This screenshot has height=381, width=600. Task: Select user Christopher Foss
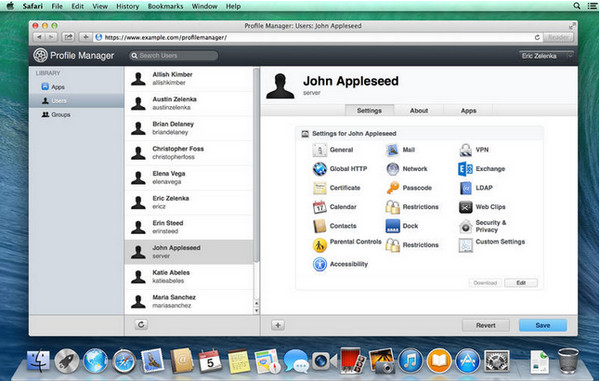coord(189,153)
